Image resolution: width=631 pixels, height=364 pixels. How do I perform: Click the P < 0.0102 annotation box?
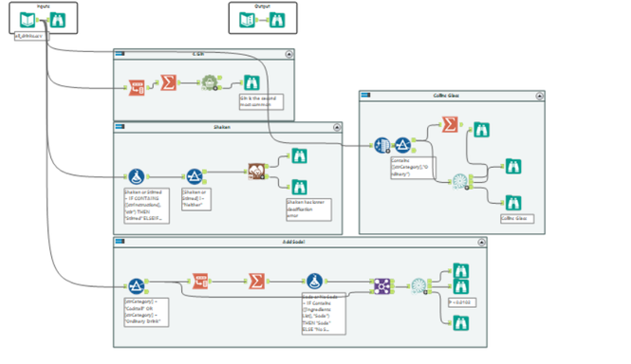pyautogui.click(x=462, y=302)
